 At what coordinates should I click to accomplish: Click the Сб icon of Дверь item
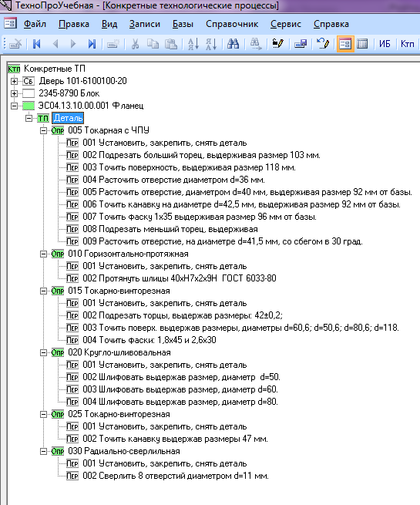click(x=29, y=81)
